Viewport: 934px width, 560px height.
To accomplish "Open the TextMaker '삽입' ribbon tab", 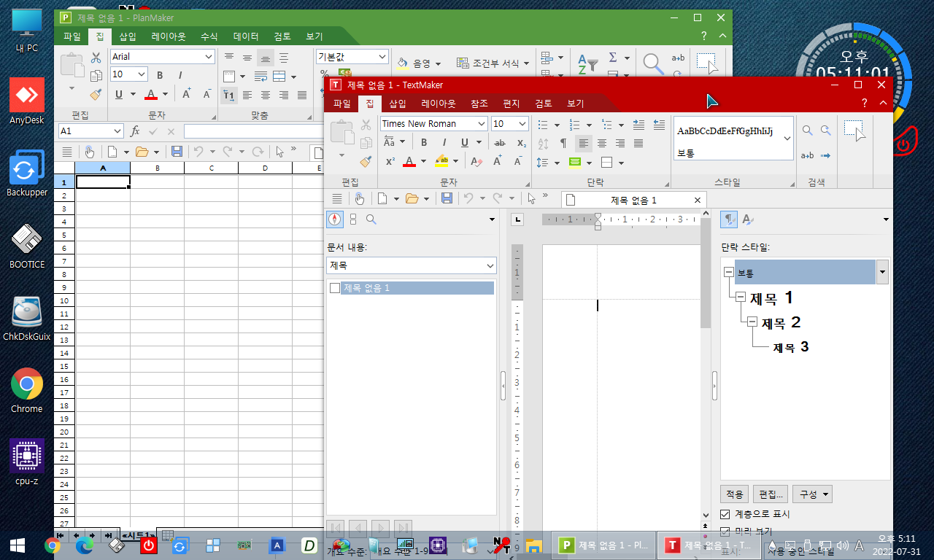I will pos(398,104).
